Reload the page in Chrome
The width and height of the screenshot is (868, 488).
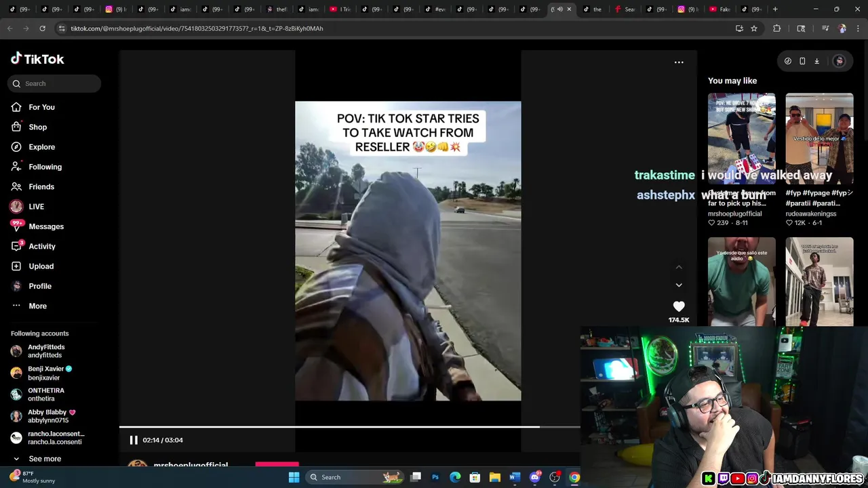click(42, 28)
